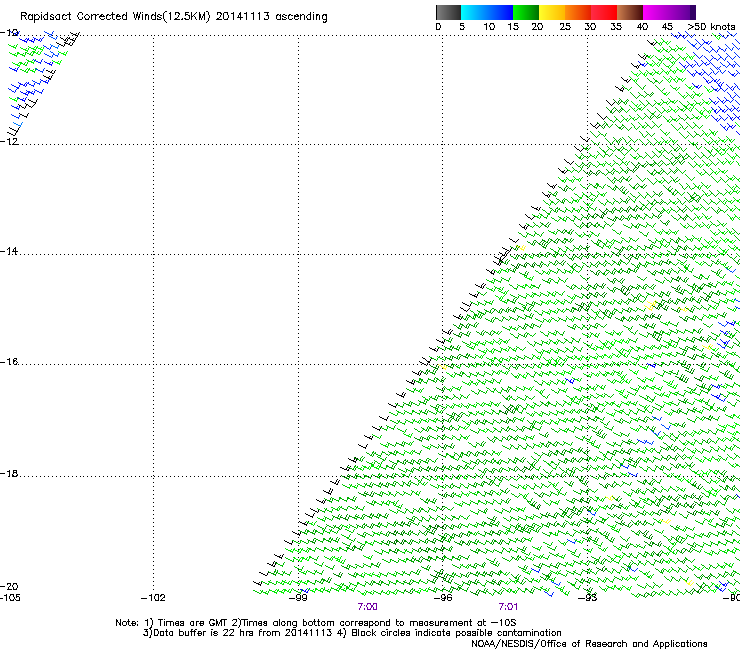This screenshot has width=740, height=650.
Task: Click the '40' label under the color legend
Action: tap(642, 27)
